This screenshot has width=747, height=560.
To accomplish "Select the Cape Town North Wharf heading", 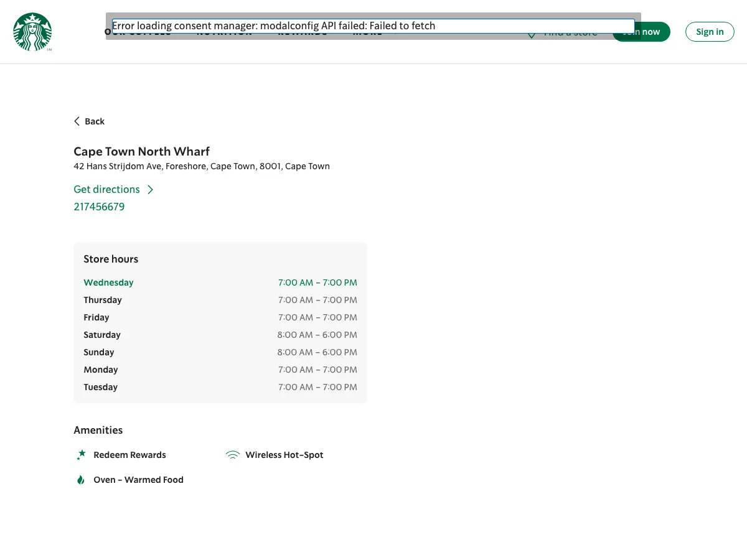I will (141, 151).
